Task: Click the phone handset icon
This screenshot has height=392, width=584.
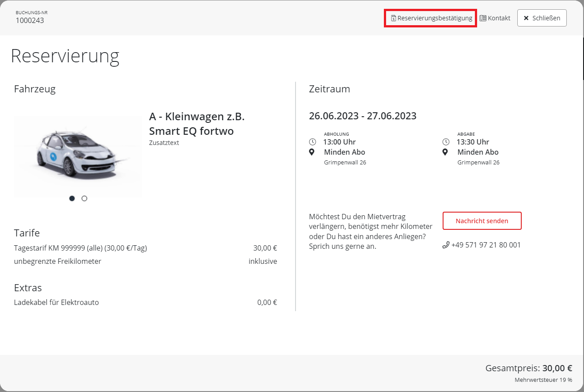Action: point(446,245)
